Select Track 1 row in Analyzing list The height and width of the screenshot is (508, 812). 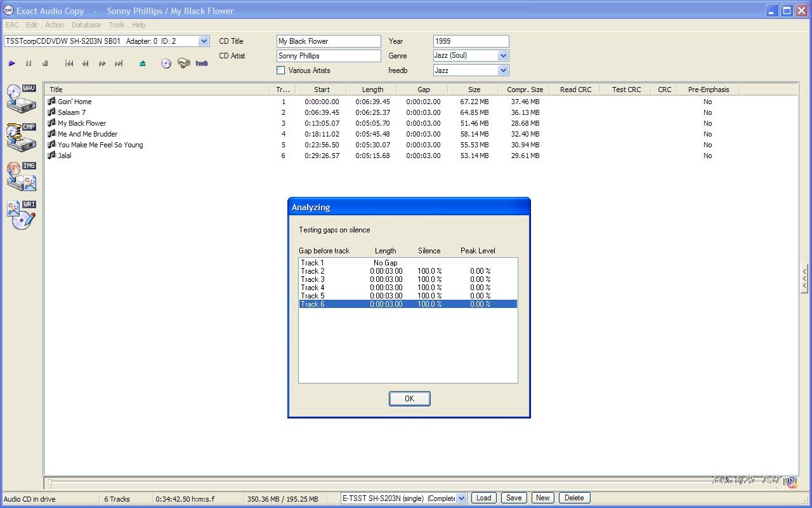[408, 263]
